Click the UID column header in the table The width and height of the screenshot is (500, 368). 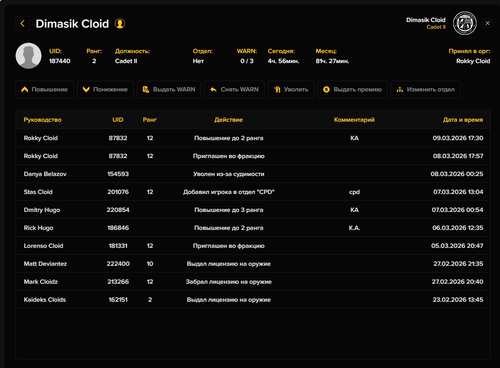pyautogui.click(x=118, y=120)
